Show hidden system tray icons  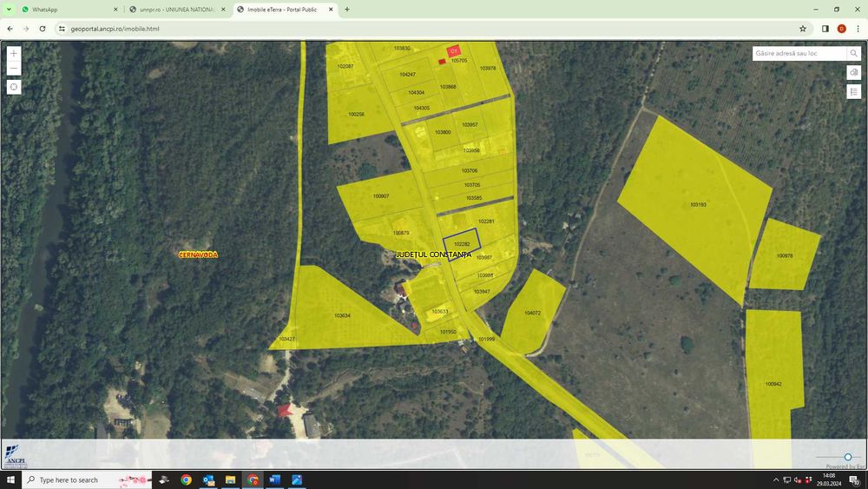pyautogui.click(x=776, y=479)
